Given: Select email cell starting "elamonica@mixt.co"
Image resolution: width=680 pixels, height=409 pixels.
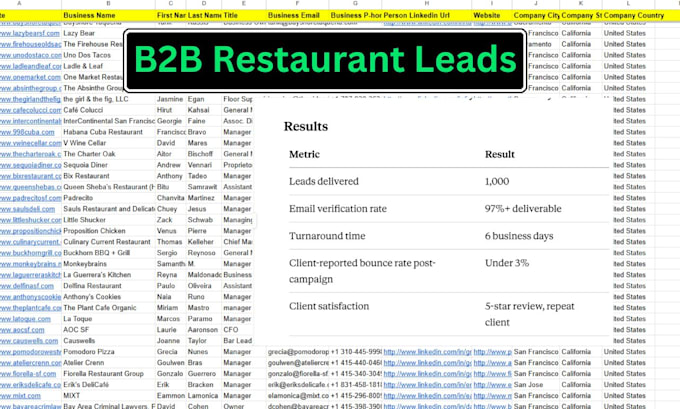Looking at the screenshot, I should click(x=298, y=396).
